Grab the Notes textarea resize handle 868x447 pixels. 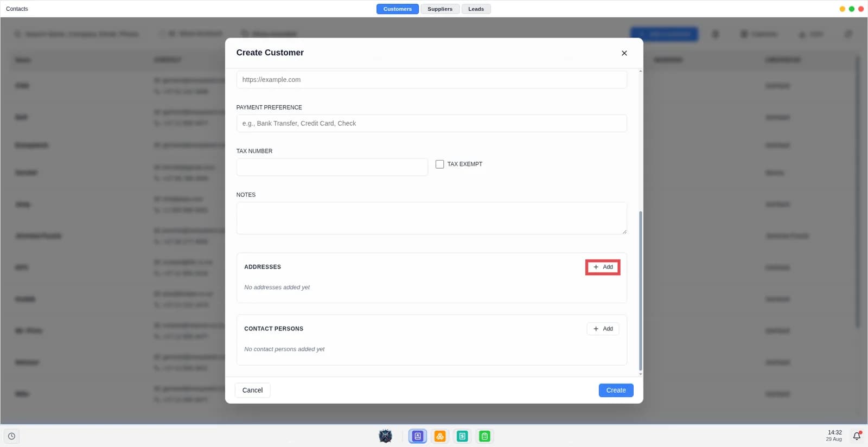coord(624,232)
